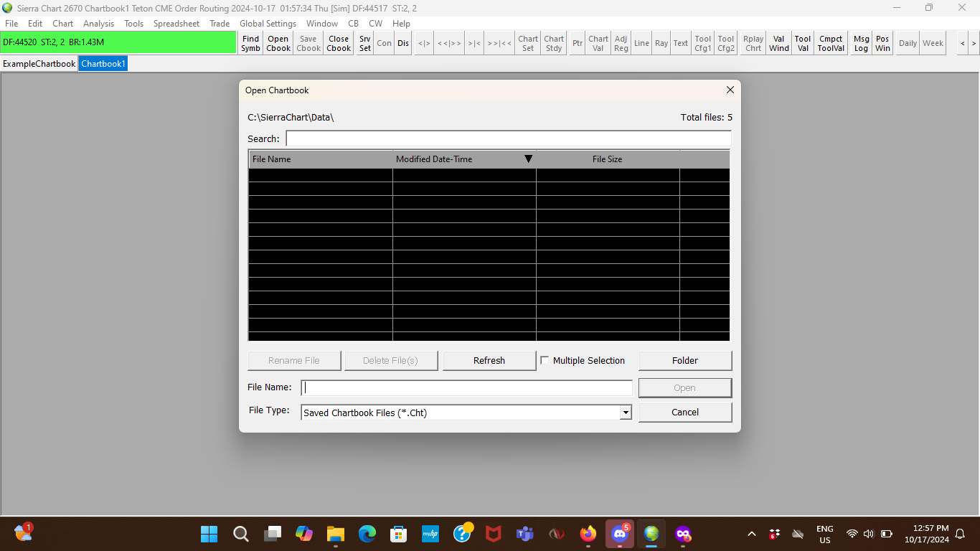The width and height of the screenshot is (980, 551).
Task: Open the Pos Win toolbar button
Action: pos(882,43)
